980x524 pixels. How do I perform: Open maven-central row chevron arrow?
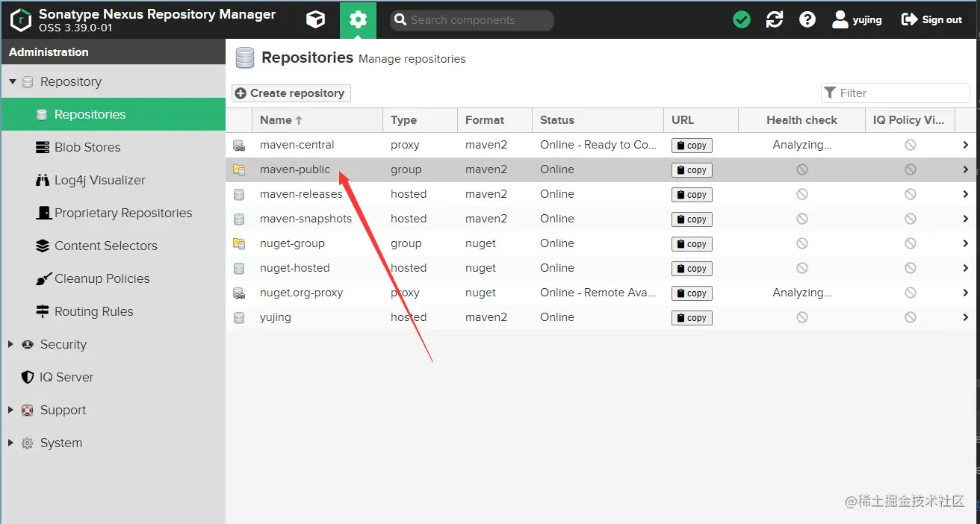966,145
